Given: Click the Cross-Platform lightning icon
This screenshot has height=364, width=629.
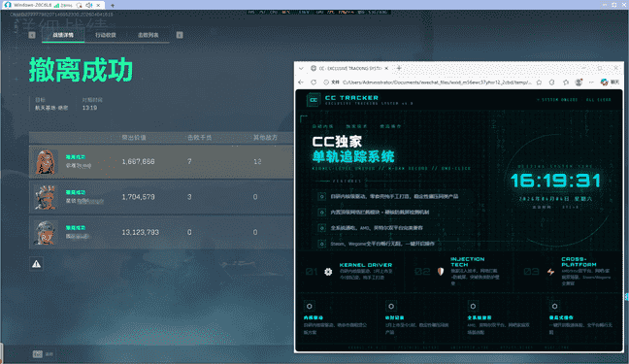Looking at the screenshot, I should (x=550, y=272).
